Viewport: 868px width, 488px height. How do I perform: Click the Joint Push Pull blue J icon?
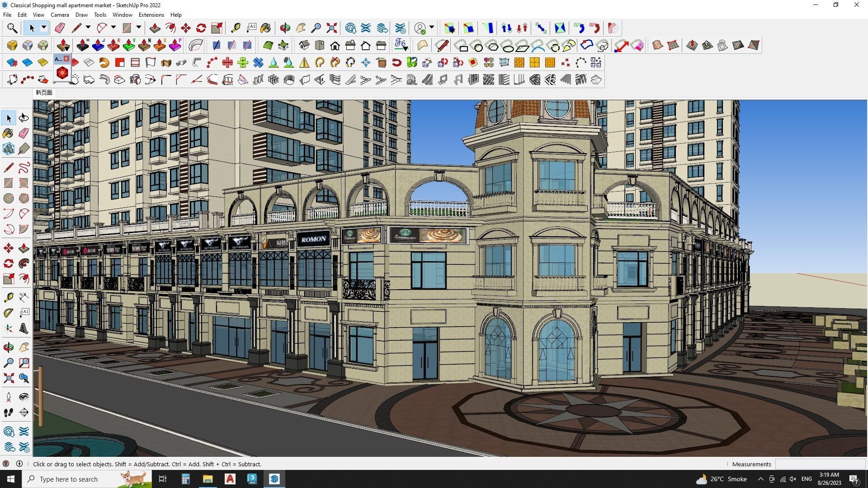(98, 45)
